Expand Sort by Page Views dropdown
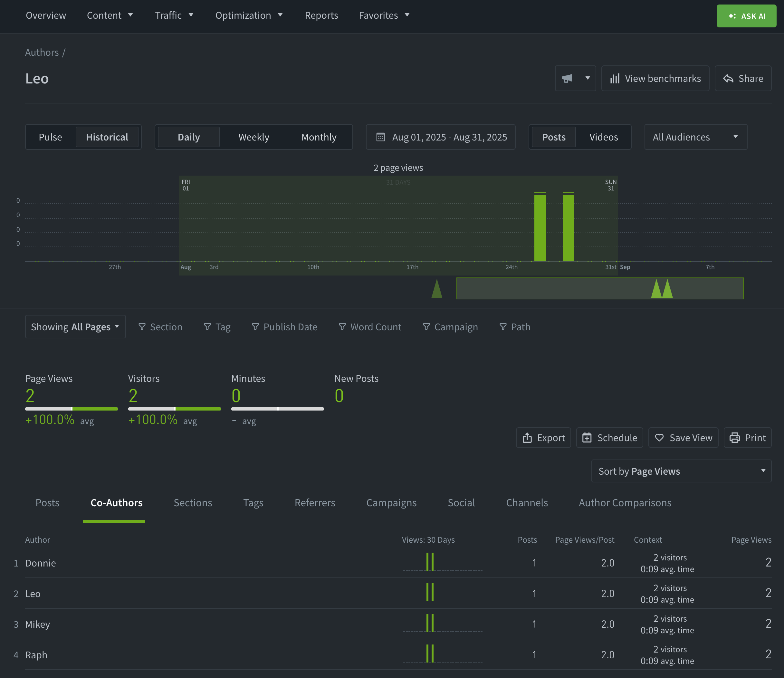This screenshot has width=784, height=678. [x=681, y=471]
